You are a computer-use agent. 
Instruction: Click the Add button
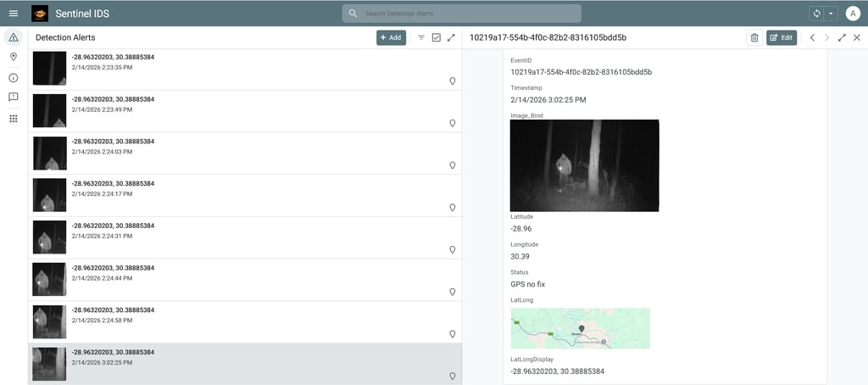391,37
